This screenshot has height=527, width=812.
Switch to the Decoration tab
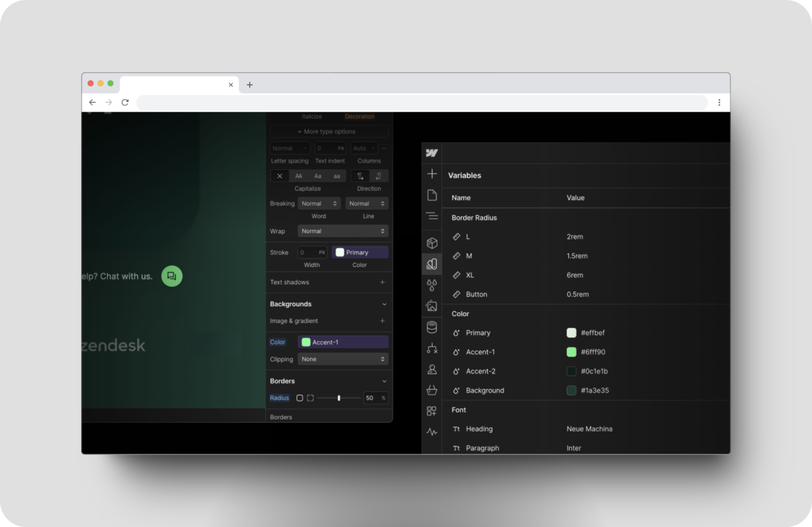pos(359,116)
